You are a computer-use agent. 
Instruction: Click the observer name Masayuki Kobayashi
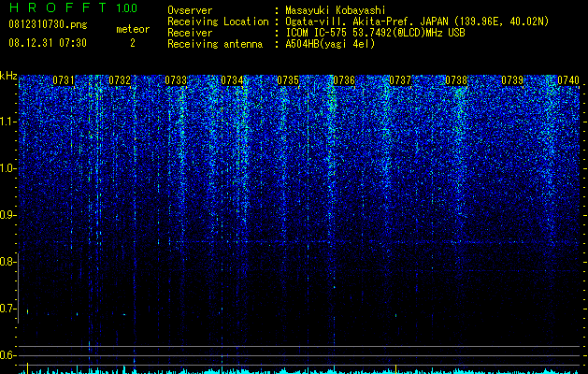[x=336, y=10]
